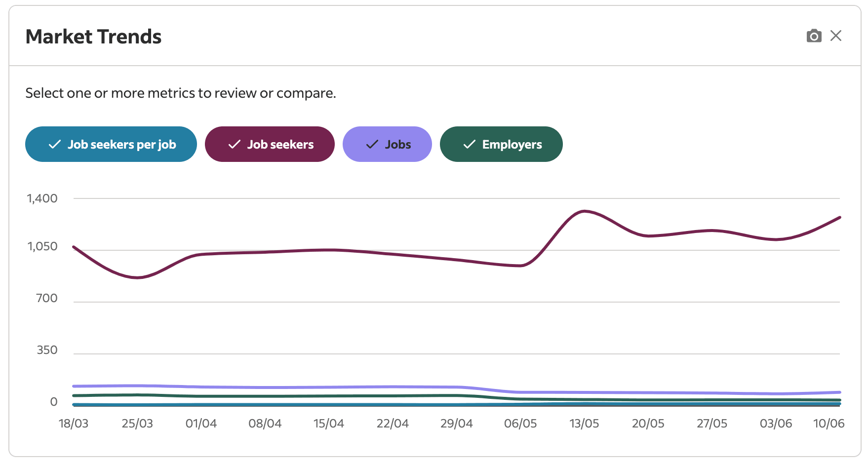Click the 10/06 x-axis date label

tap(829, 424)
